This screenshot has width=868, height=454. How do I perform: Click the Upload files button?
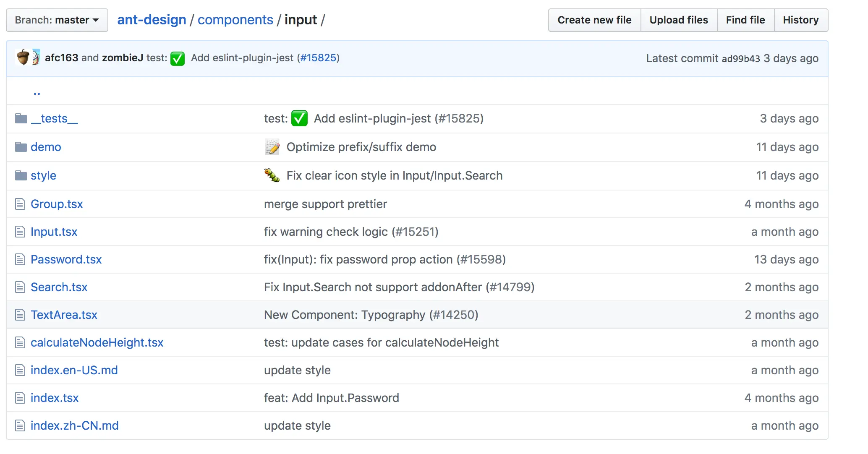(679, 20)
